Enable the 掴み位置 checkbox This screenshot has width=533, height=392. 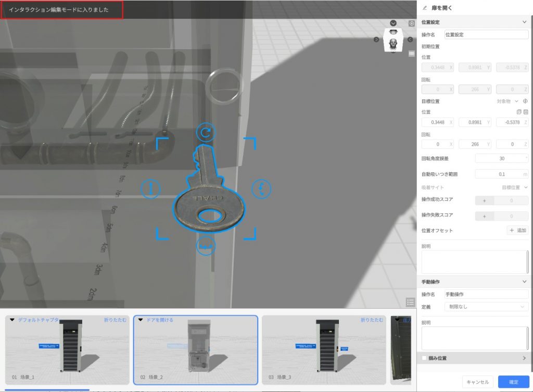pyautogui.click(x=425, y=358)
